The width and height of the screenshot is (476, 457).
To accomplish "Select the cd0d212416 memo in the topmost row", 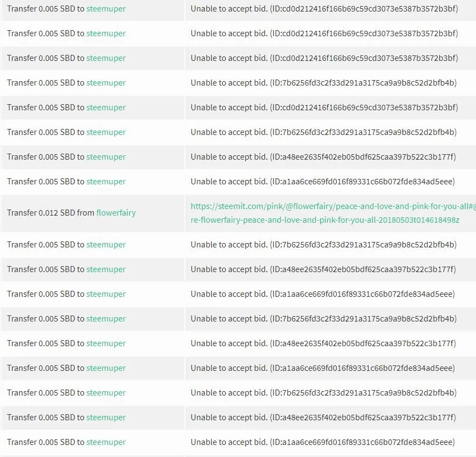I will 324,9.
